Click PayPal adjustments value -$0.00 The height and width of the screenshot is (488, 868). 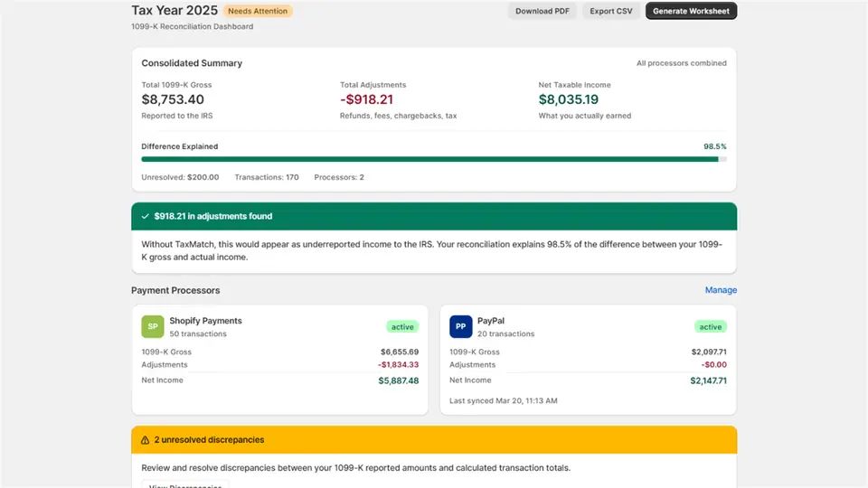click(x=713, y=365)
